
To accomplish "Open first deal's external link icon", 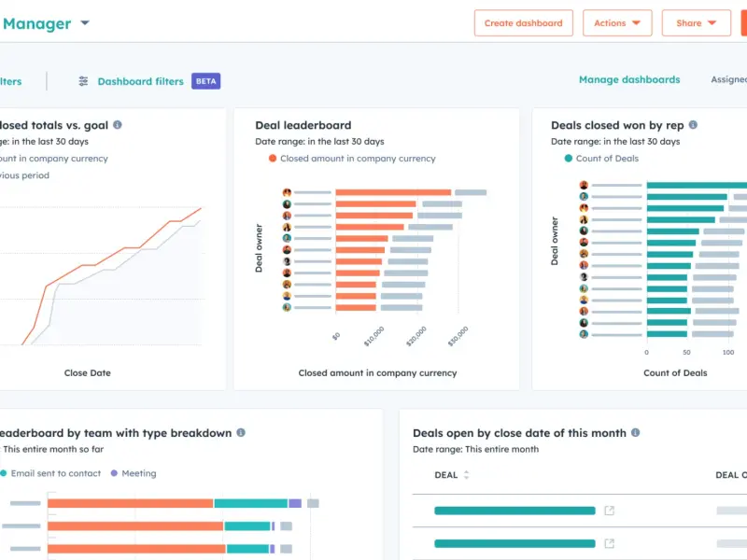I will (x=610, y=511).
